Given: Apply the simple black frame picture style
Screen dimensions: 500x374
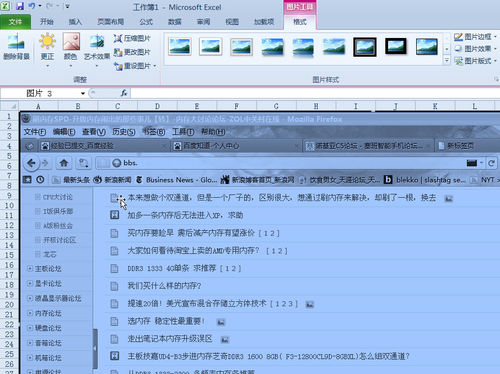Looking at the screenshot, I should (427, 46).
